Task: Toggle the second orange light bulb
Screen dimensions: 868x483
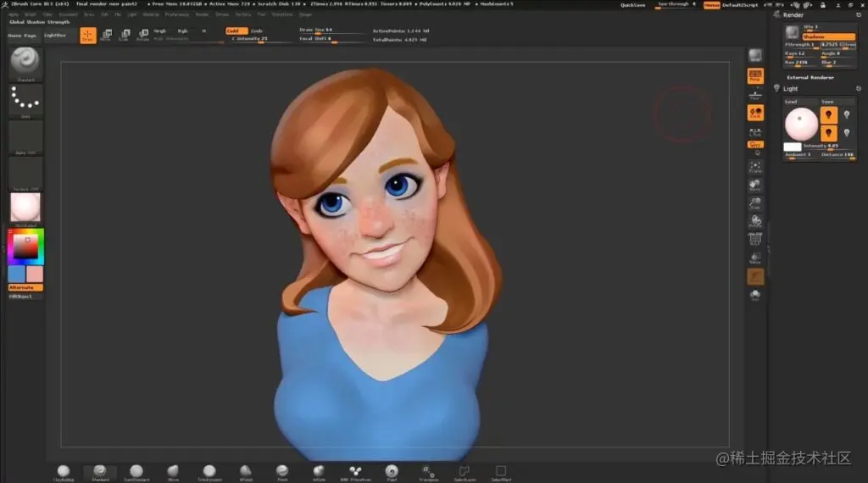Action: pyautogui.click(x=828, y=132)
